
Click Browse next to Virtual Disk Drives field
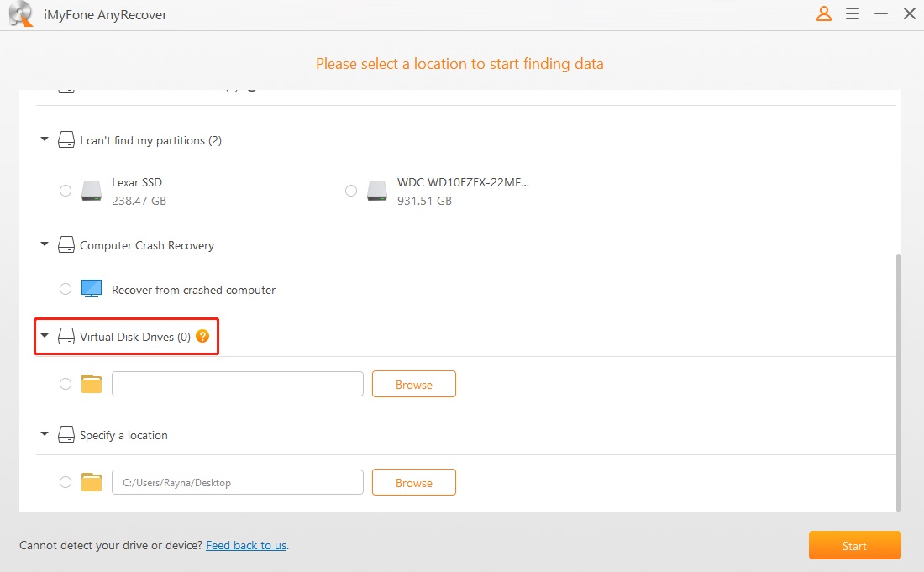[x=413, y=383]
